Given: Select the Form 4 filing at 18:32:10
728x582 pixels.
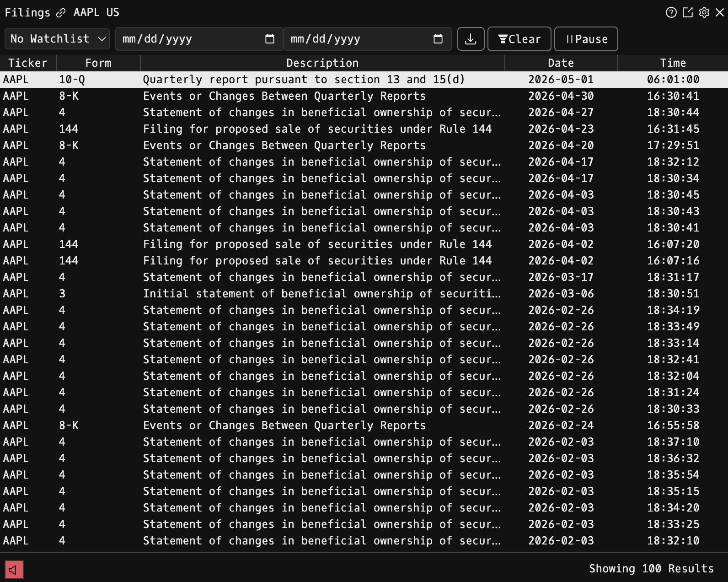Looking at the screenshot, I should (x=364, y=541).
